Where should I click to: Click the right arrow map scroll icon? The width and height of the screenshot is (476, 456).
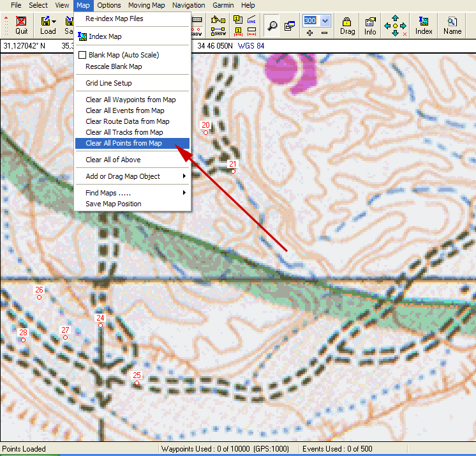[x=403, y=26]
